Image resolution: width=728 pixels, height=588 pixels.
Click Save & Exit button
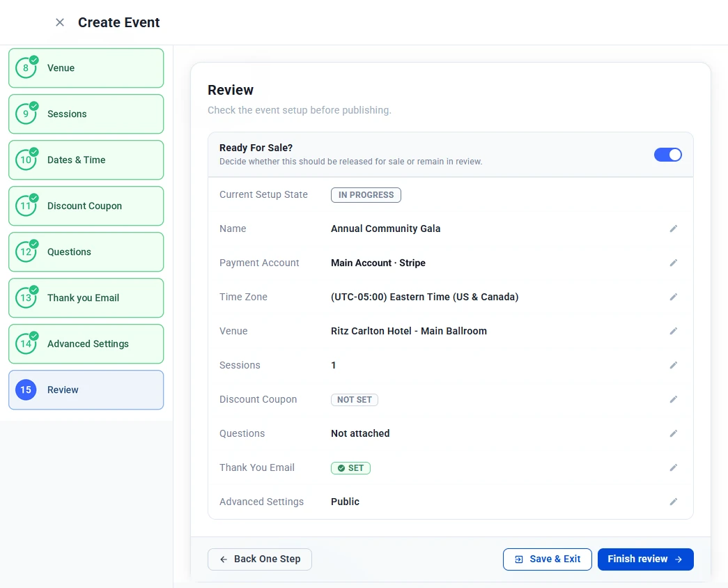(547, 559)
